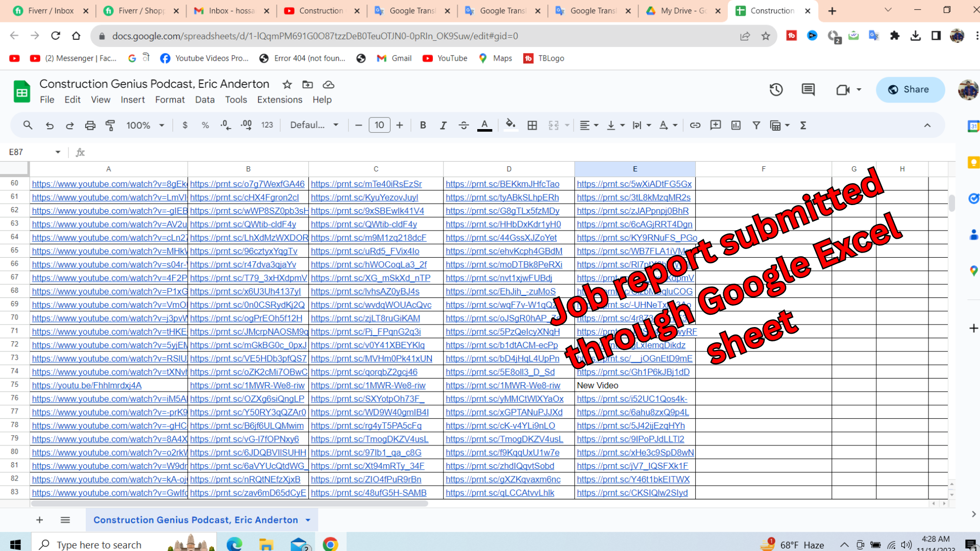Toggle bold formatting
The height and width of the screenshot is (551, 980).
tap(423, 125)
